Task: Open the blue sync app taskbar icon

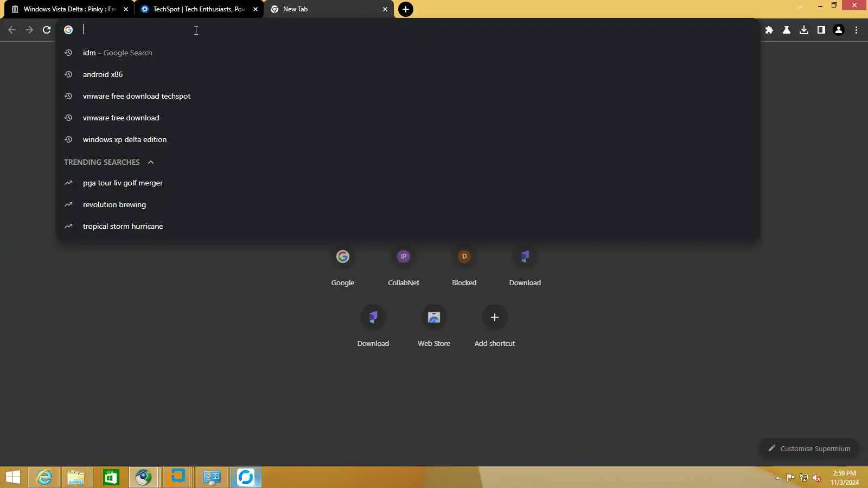Action: 246,477
